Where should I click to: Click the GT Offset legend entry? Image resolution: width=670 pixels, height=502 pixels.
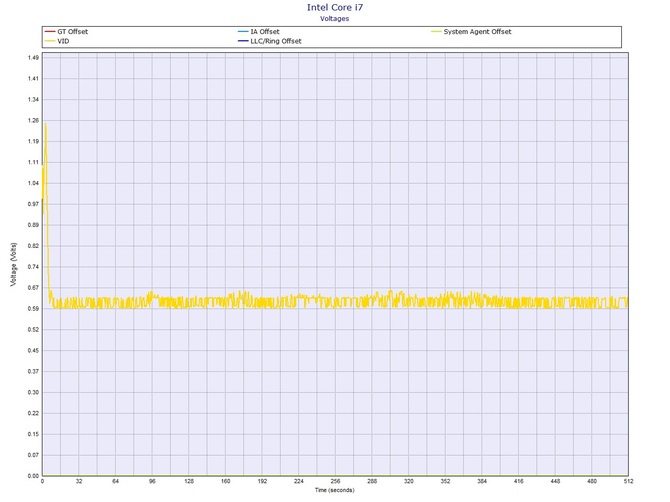pos(67,32)
